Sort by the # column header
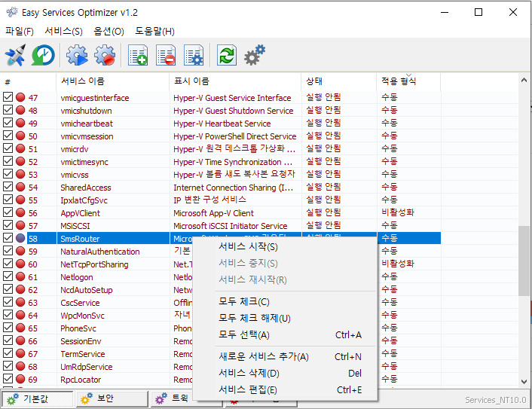 point(28,81)
